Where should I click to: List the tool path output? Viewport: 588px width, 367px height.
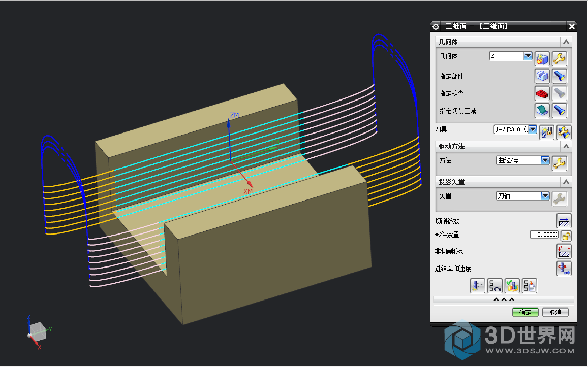pyautogui.click(x=529, y=286)
